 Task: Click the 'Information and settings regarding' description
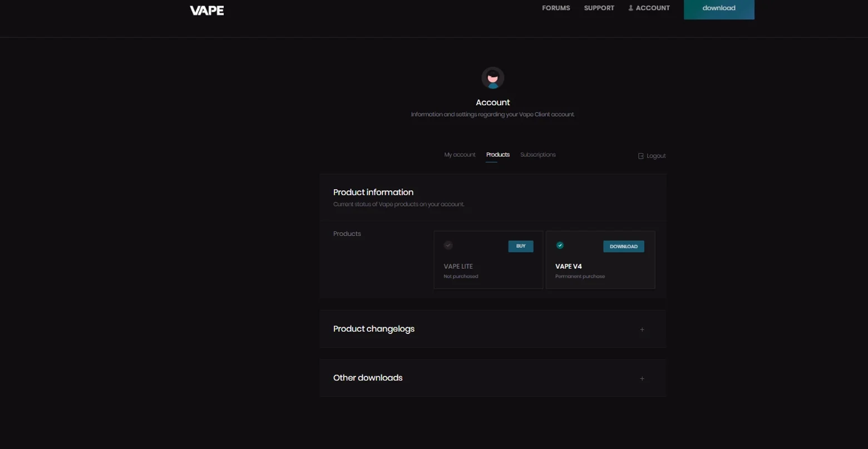[493, 115]
